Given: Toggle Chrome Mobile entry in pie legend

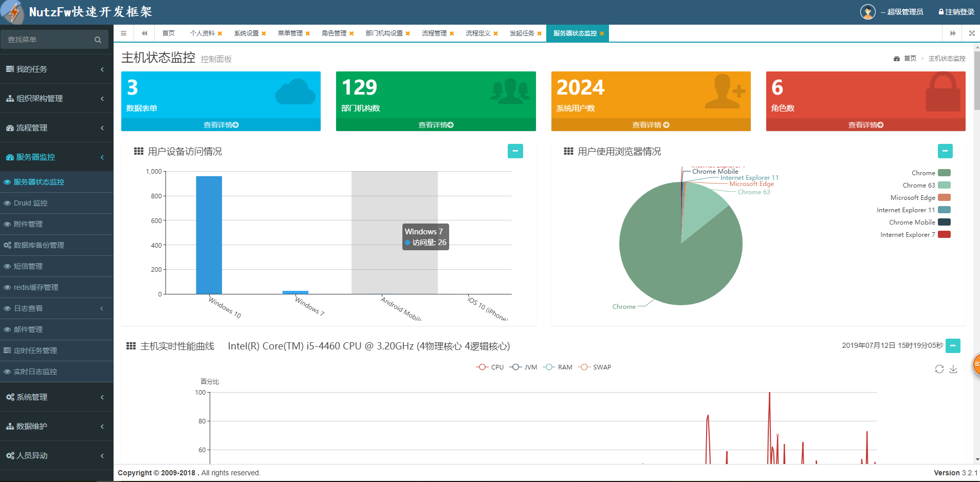Looking at the screenshot, I should (920, 223).
